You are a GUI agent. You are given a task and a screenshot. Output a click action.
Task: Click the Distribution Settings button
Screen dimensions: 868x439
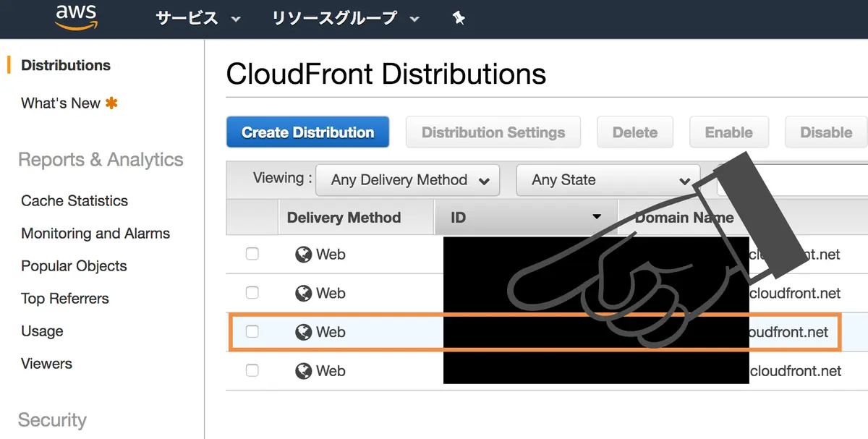(x=493, y=132)
